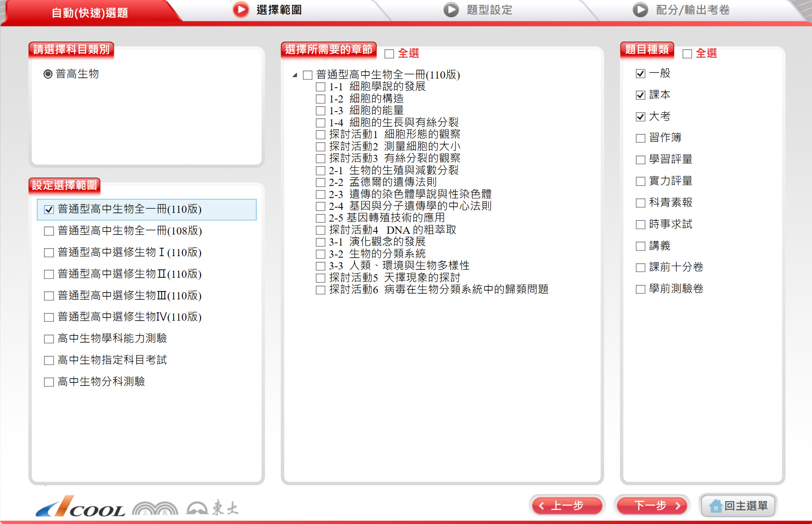Open the 配分/輸出考卷 step tab
This screenshot has width=812, height=524.
coord(692,10)
